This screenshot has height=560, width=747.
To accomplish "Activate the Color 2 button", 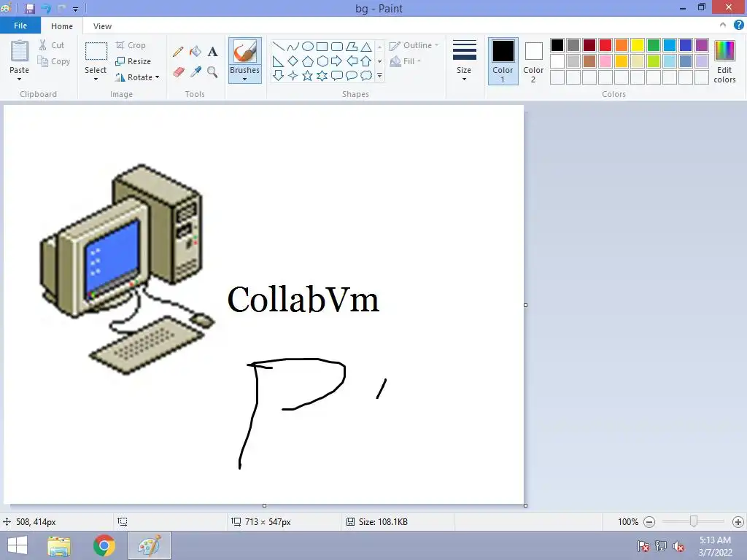I will 533,61.
